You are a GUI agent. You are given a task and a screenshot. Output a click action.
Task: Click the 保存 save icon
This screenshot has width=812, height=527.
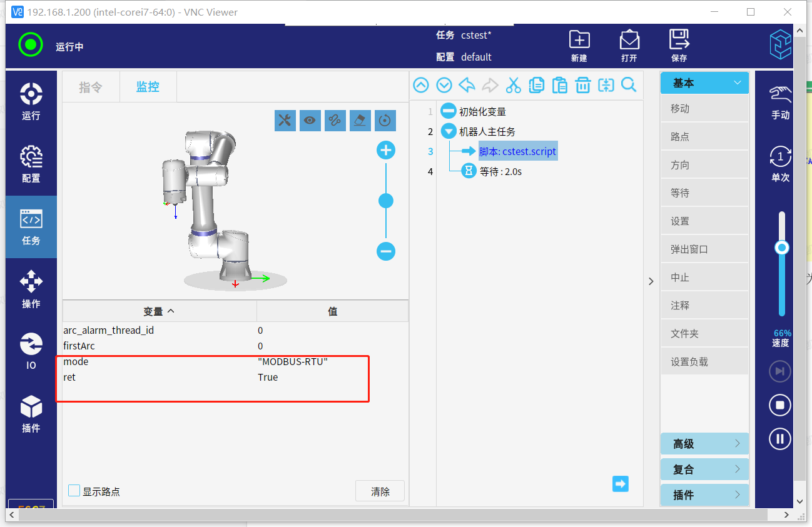coord(679,46)
